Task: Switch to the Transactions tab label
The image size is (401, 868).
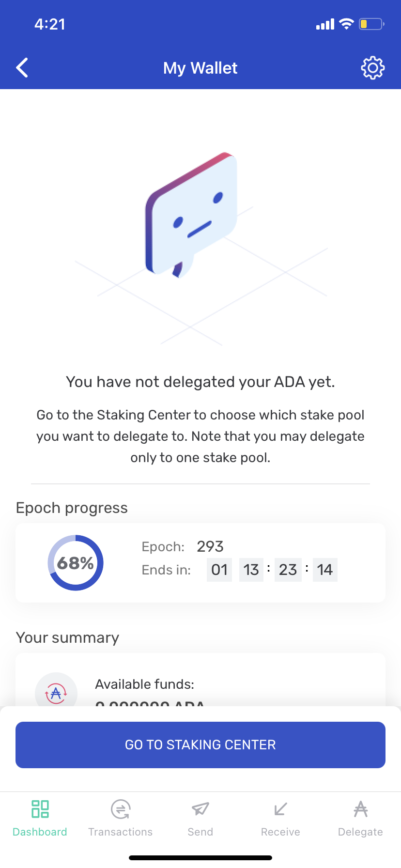Action: click(x=120, y=832)
